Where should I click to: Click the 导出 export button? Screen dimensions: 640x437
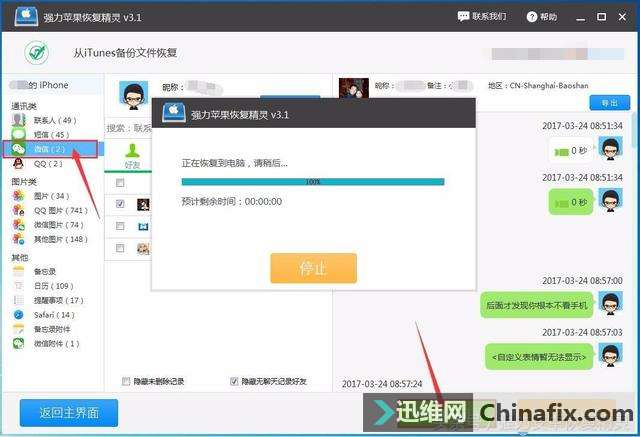pos(609,103)
